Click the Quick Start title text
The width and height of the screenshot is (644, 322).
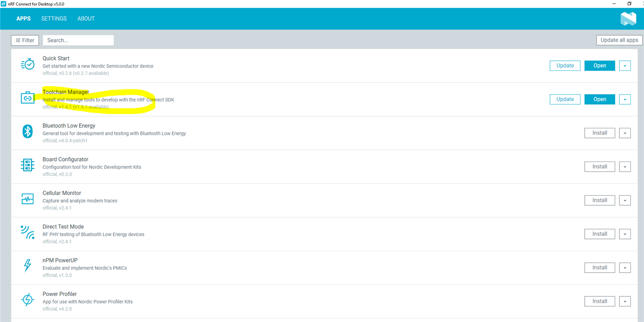[56, 58]
